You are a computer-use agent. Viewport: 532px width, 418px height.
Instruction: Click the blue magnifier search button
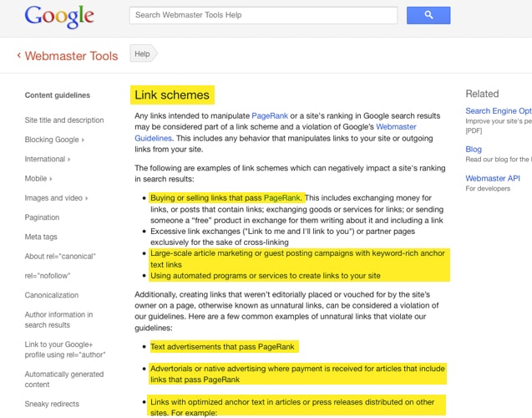[428, 15]
